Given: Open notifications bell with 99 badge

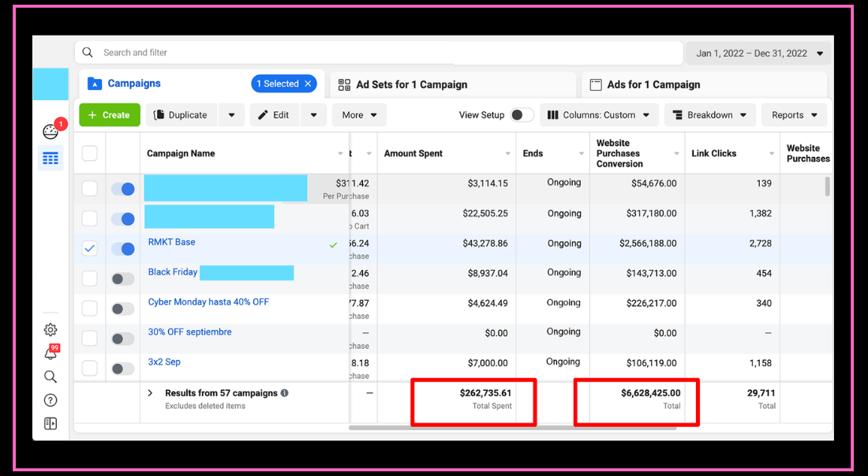Looking at the screenshot, I should tap(51, 354).
